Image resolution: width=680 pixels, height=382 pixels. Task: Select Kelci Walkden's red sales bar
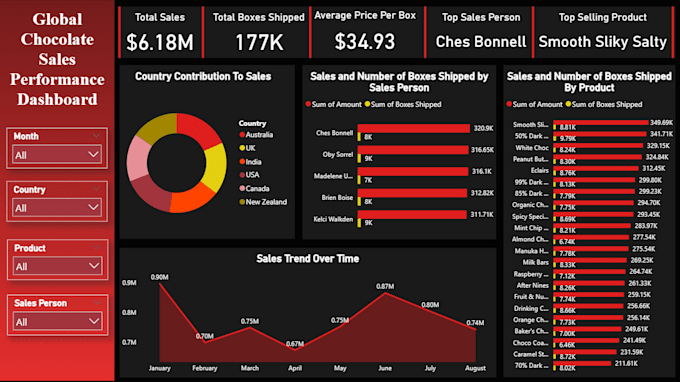tap(412, 215)
